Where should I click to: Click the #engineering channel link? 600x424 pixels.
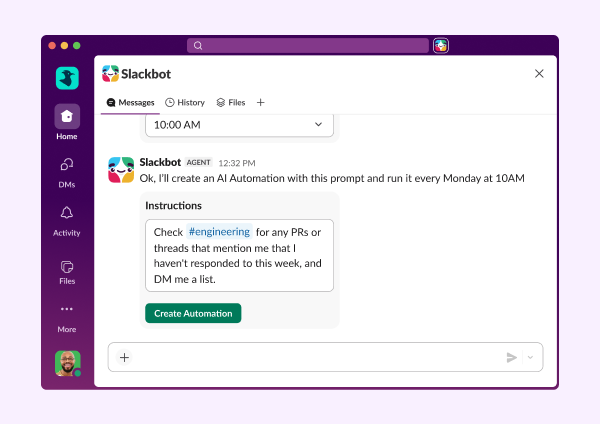(219, 232)
